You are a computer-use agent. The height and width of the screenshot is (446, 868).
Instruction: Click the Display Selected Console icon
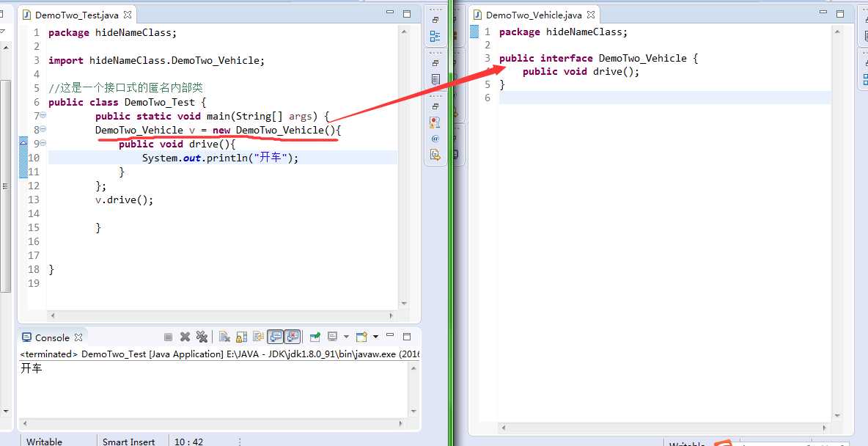click(332, 337)
